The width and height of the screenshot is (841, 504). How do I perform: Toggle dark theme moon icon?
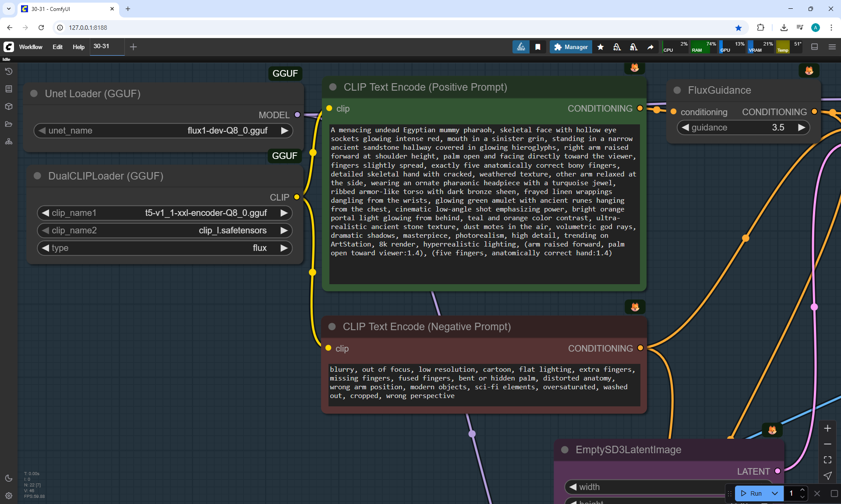tap(9, 478)
